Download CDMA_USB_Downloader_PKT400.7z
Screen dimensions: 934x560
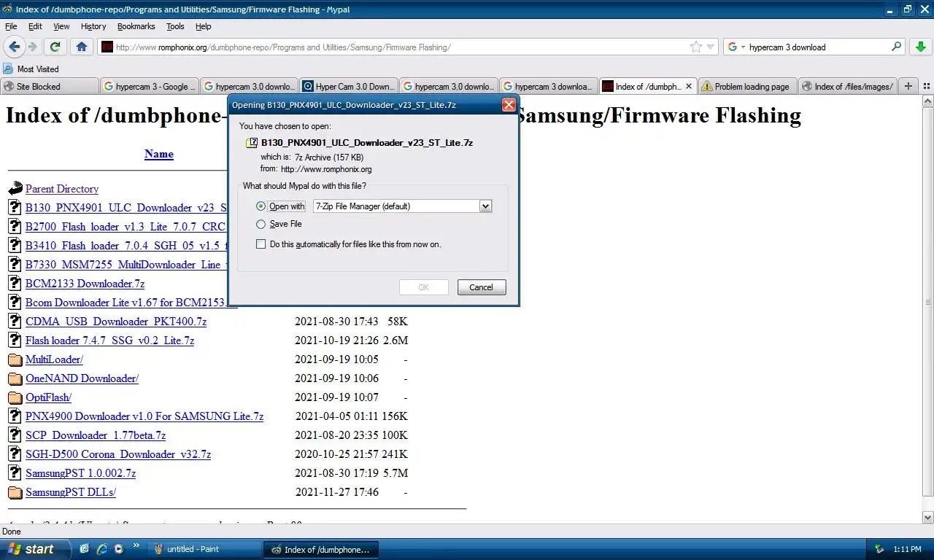tap(116, 322)
